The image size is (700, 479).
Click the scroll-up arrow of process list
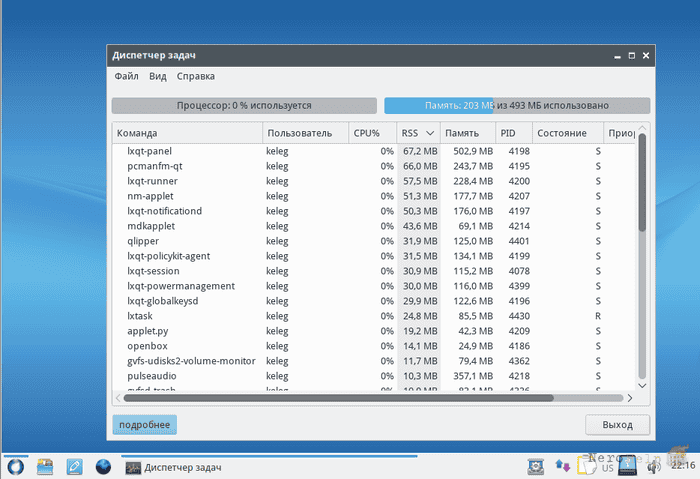642,128
